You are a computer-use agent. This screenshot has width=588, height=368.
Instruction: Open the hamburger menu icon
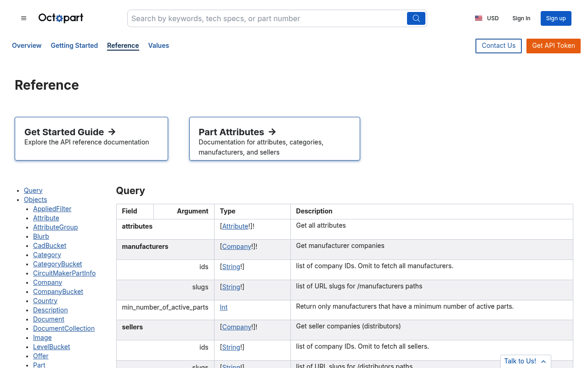[24, 18]
